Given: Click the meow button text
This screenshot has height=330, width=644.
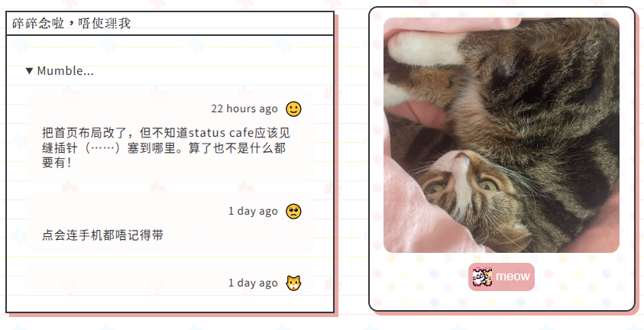Looking at the screenshot, I should [513, 277].
